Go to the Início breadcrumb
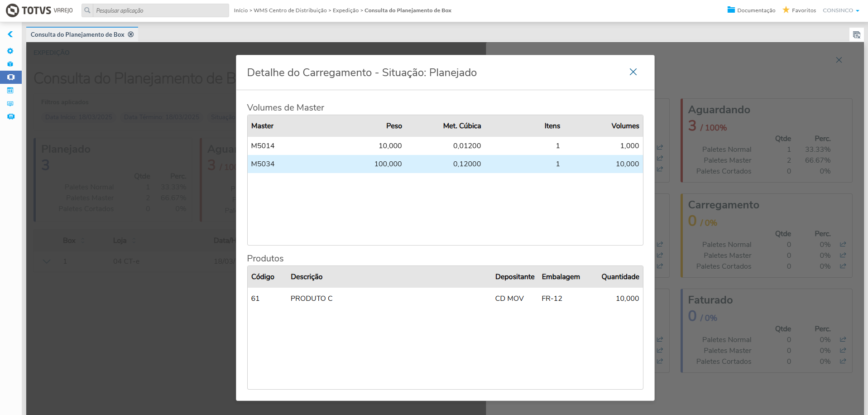The image size is (868, 415). coord(240,10)
